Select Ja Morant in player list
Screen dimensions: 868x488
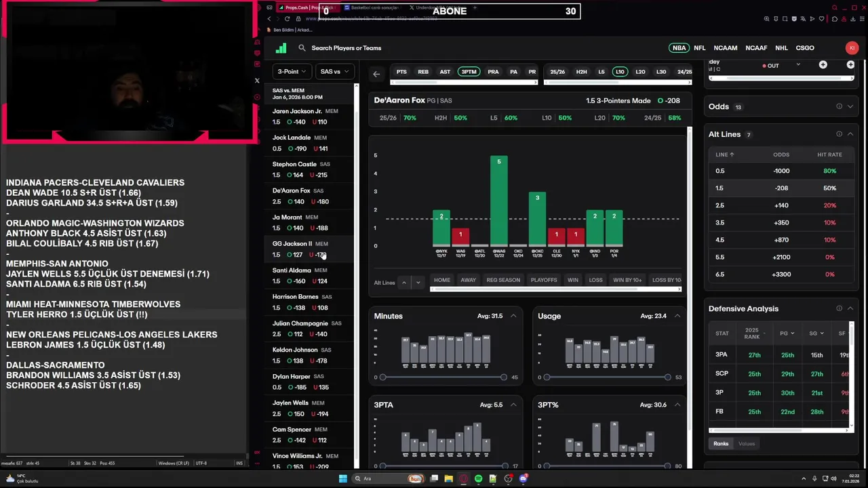click(x=310, y=223)
